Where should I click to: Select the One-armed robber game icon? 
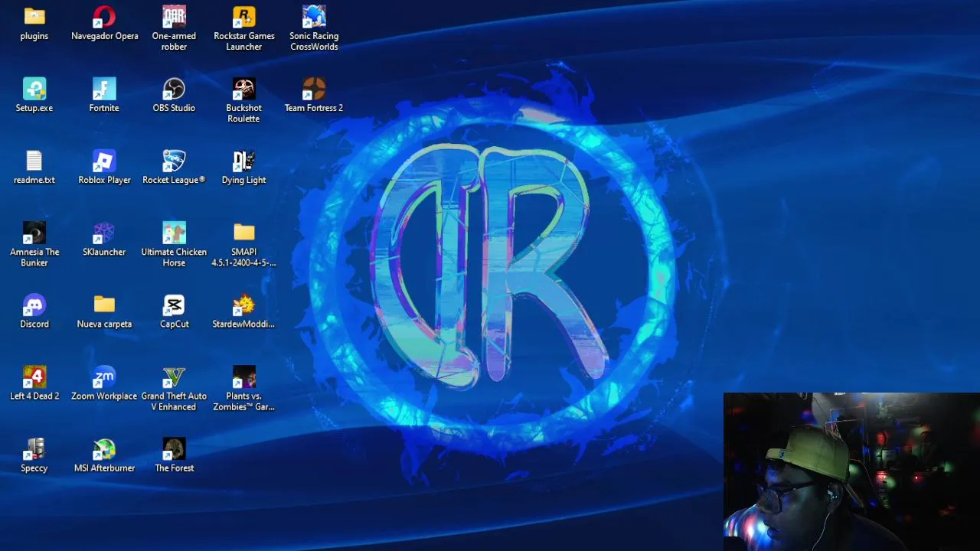coord(174,17)
